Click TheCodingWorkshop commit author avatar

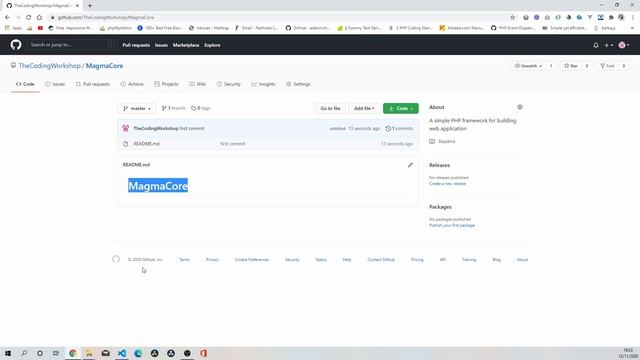tap(126, 128)
